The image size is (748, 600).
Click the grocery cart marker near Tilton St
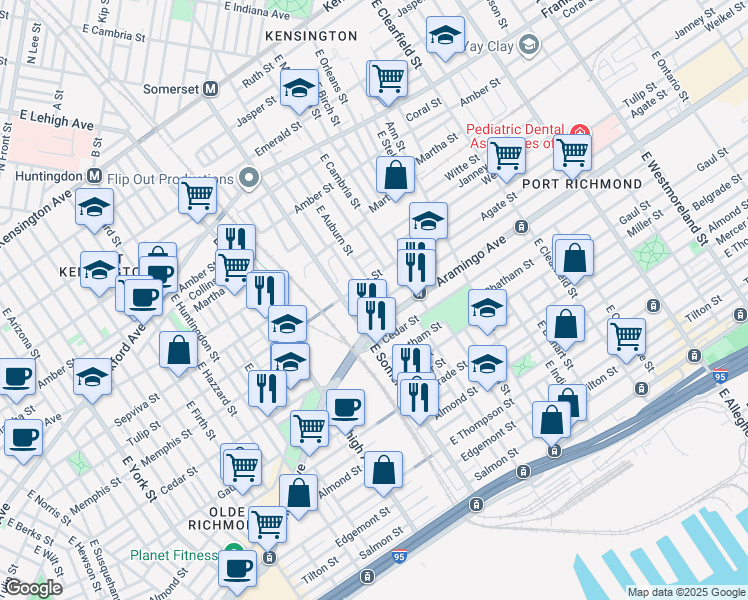pyautogui.click(x=626, y=335)
